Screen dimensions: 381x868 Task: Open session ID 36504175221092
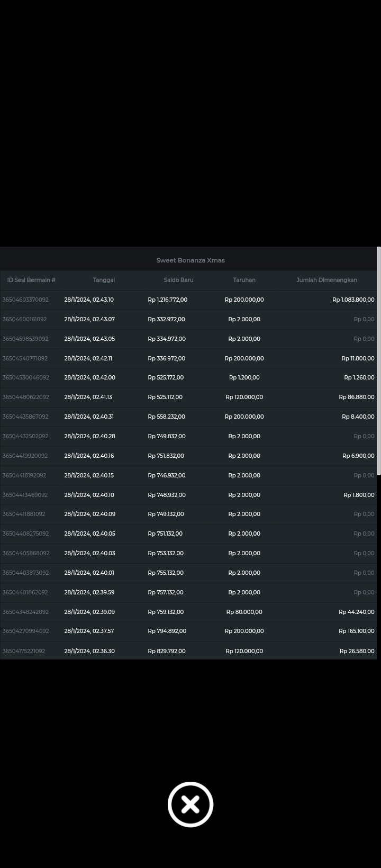pos(24,651)
